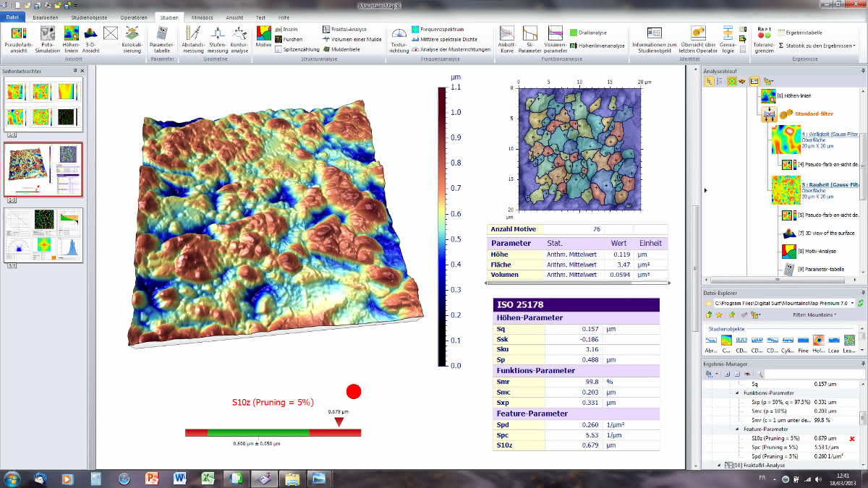868x488 pixels.
Task: Launch the Motive analysis icon
Action: [x=263, y=40]
